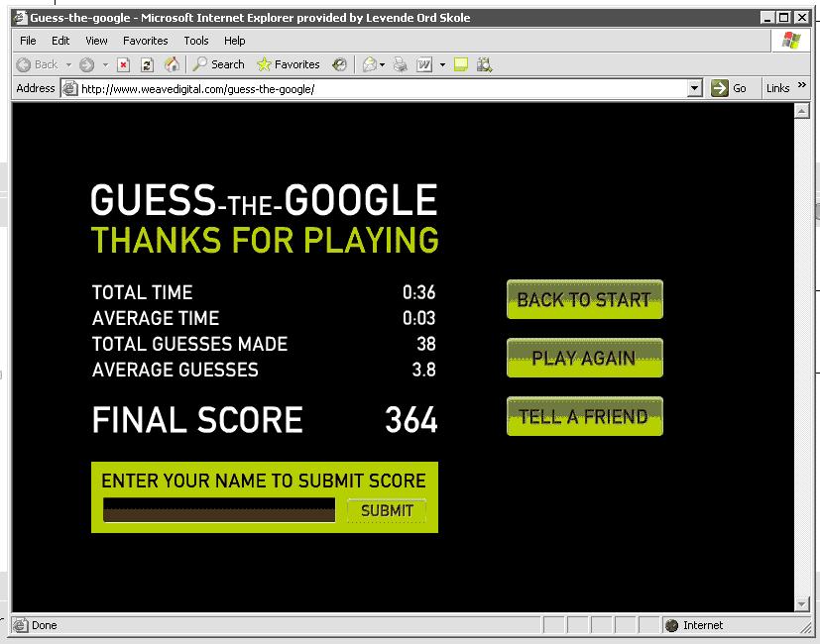This screenshot has width=820, height=644.
Task: Expand the Forward button history dropdown
Action: pyautogui.click(x=105, y=64)
